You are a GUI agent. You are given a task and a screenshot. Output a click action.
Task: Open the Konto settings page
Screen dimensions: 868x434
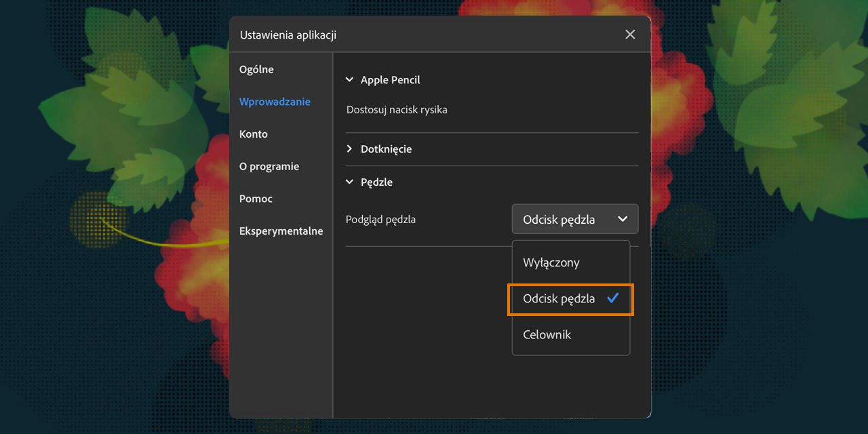point(253,134)
